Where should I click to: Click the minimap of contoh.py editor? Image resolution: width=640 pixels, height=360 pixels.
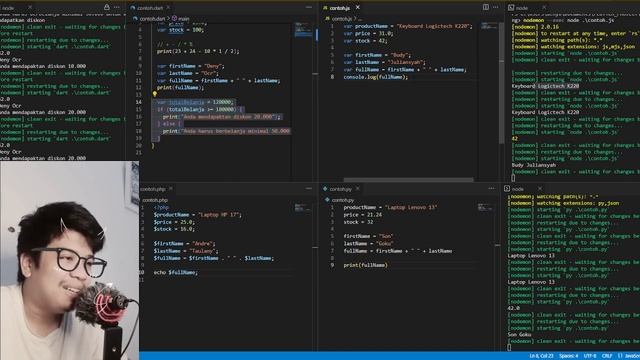click(486, 207)
